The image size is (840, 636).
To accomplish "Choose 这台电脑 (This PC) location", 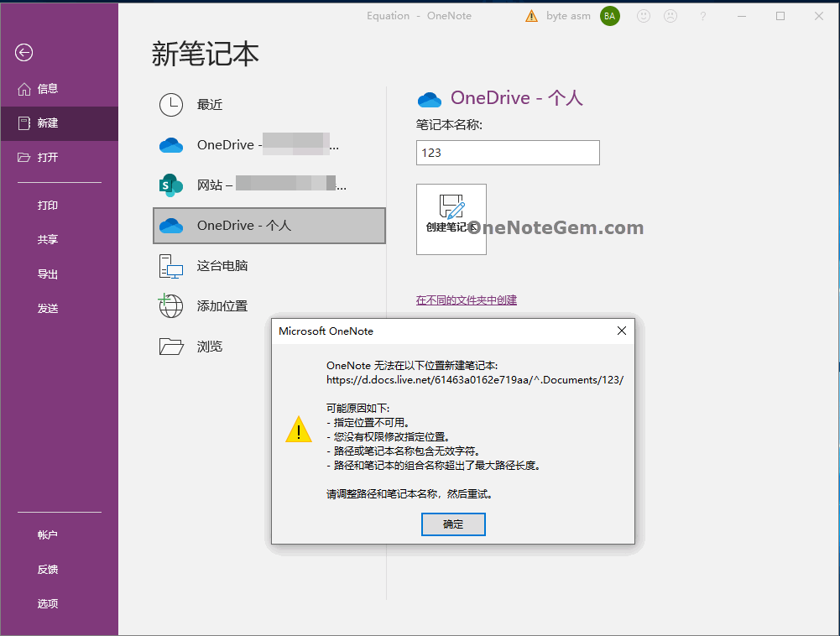I will coord(269,266).
